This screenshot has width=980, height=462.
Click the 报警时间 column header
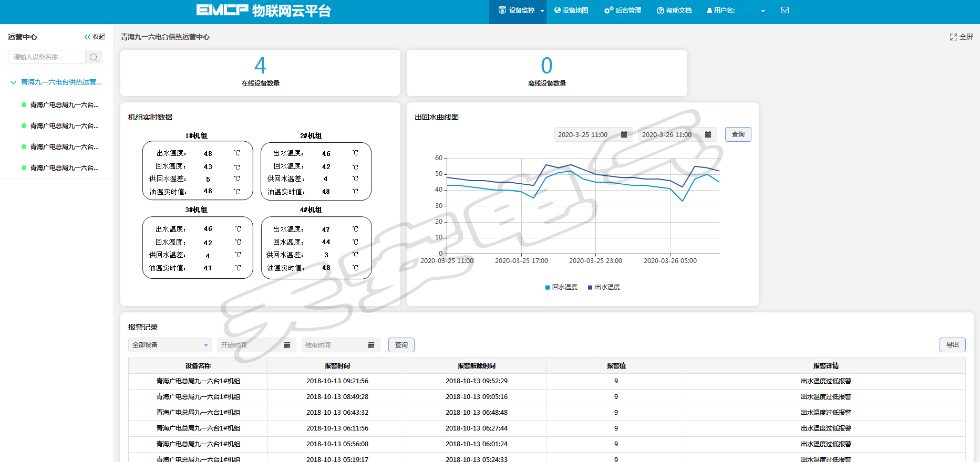337,366
